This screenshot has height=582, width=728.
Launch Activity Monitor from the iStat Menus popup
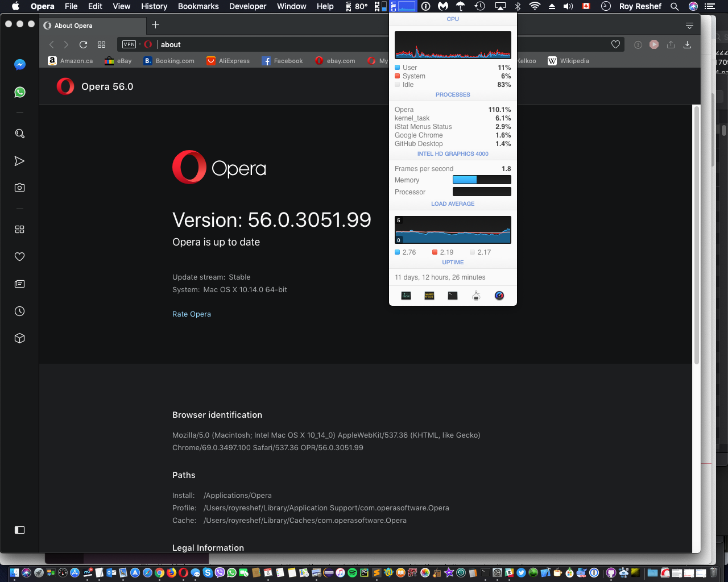coord(406,295)
